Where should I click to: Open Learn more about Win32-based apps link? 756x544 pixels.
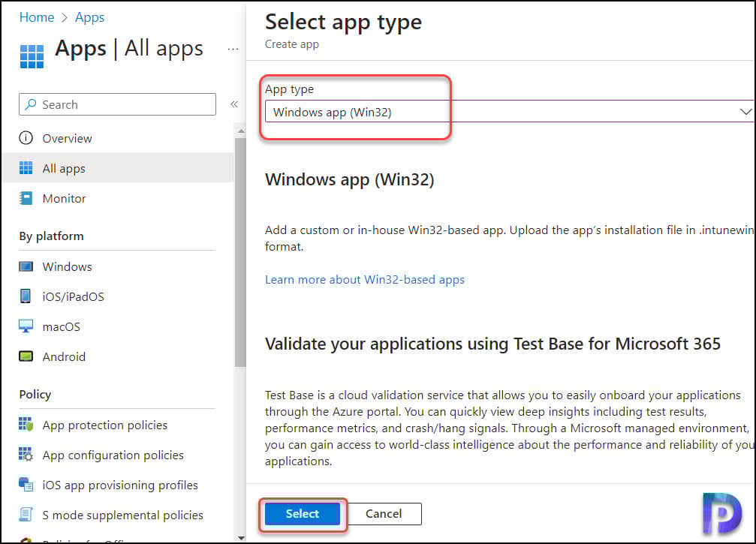pyautogui.click(x=365, y=279)
